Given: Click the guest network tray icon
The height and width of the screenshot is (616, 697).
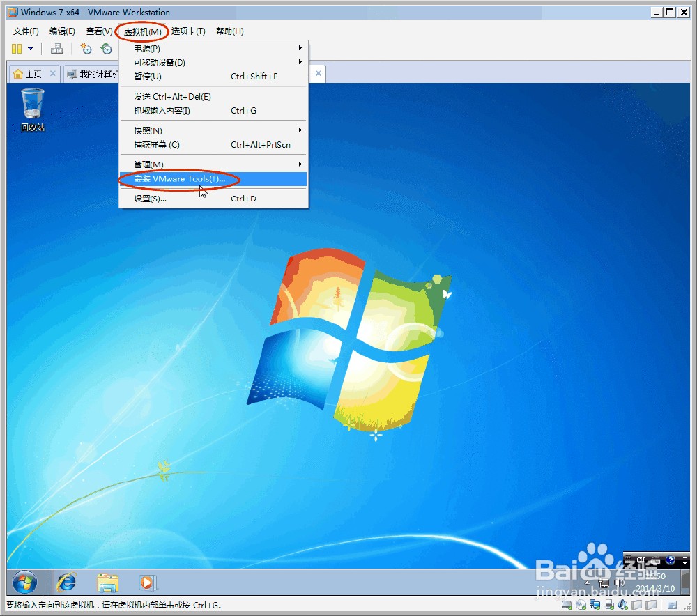Looking at the screenshot, I should click(x=604, y=583).
